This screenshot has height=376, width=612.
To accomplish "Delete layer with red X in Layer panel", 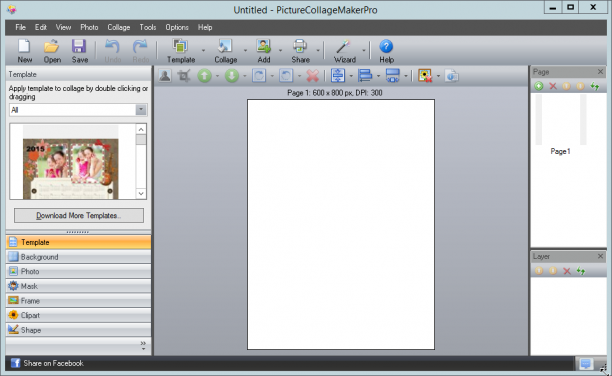I will (x=567, y=271).
